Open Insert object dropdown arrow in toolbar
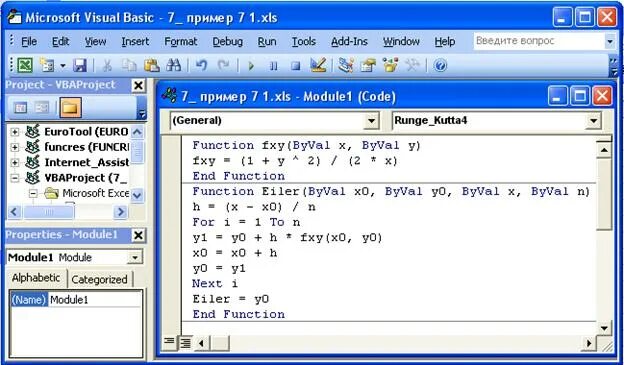Screen dimensions: 624x365 point(62,65)
